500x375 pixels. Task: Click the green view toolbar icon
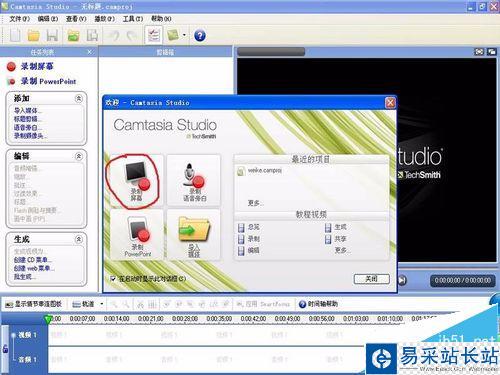pyautogui.click(x=173, y=35)
